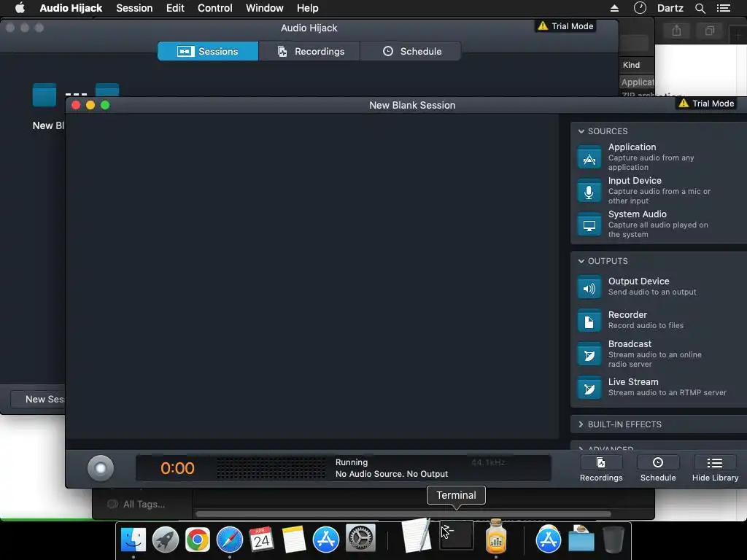
Task: Click the Hide Library button
Action: tap(715, 469)
